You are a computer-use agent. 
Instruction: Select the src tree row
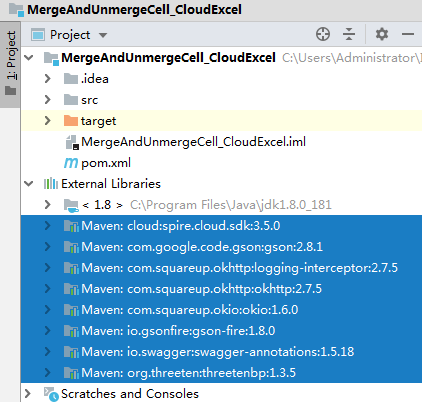pyautogui.click(x=221, y=100)
